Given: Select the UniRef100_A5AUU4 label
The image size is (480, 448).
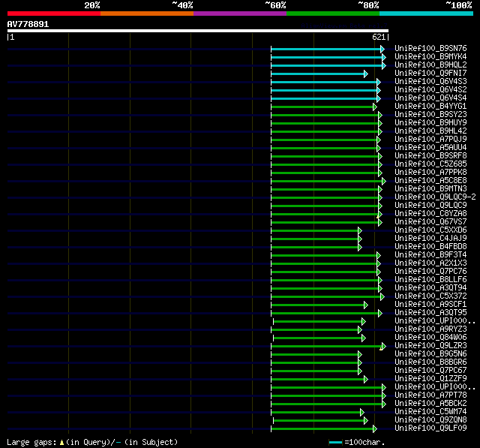Looking at the screenshot, I should (x=430, y=148).
